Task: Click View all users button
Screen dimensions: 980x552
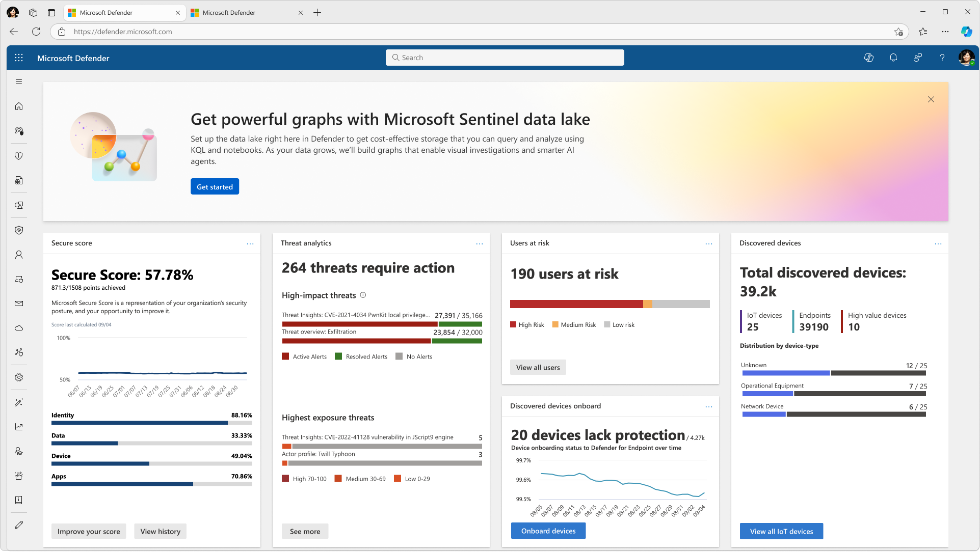Action: [538, 368]
